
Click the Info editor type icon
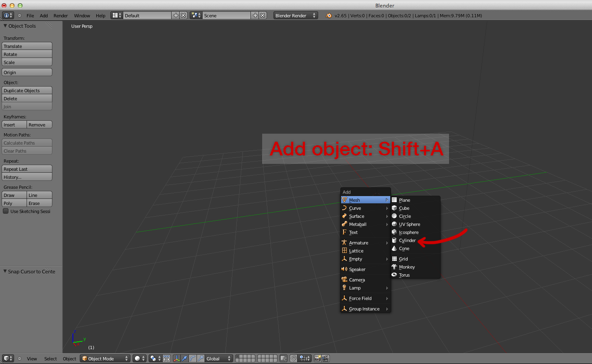[x=8, y=15]
